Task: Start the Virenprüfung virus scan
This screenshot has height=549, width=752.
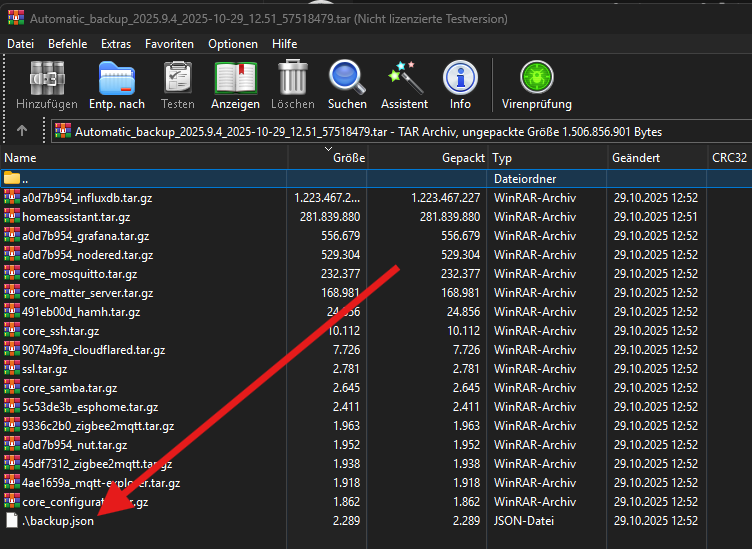Action: tap(536, 84)
